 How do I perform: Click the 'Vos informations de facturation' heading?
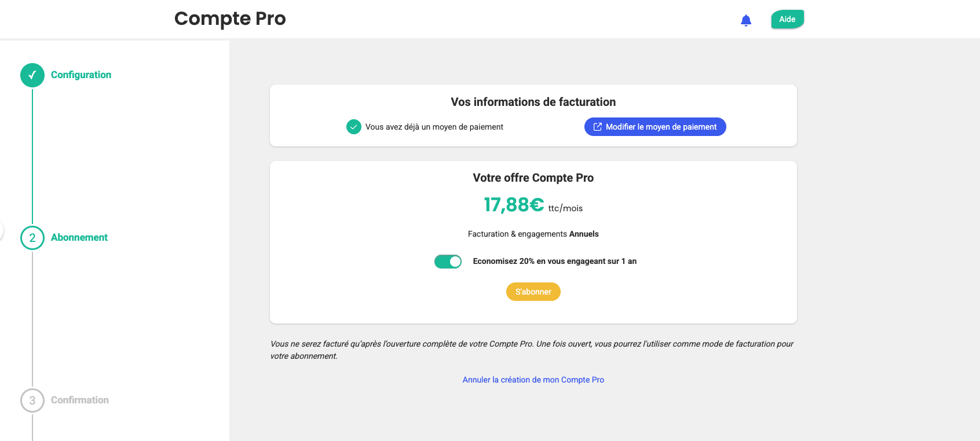[533, 102]
